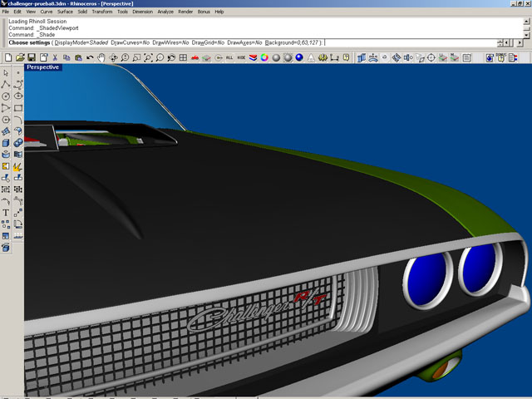Viewport: 532px width, 399px height.
Task: Click the Perspective viewport title
Action: point(42,67)
